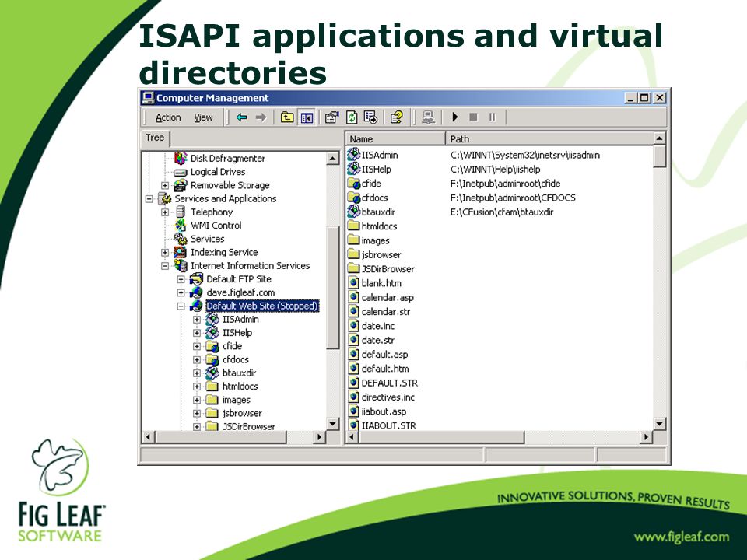747x560 pixels.
Task: Click the Back arrow toolbar icon
Action: tap(241, 117)
